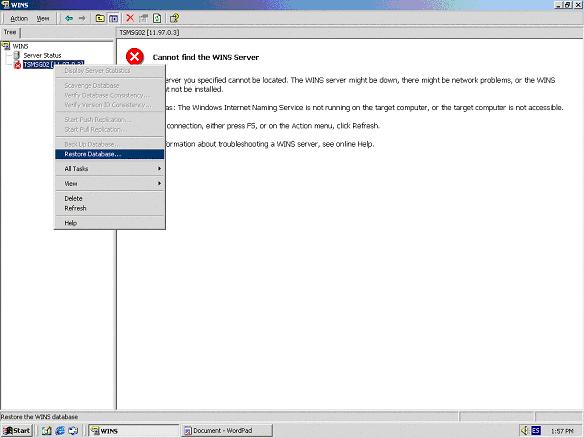The height and width of the screenshot is (438, 584).
Task: Click the green Refresh toolbar icon
Action: (x=157, y=18)
